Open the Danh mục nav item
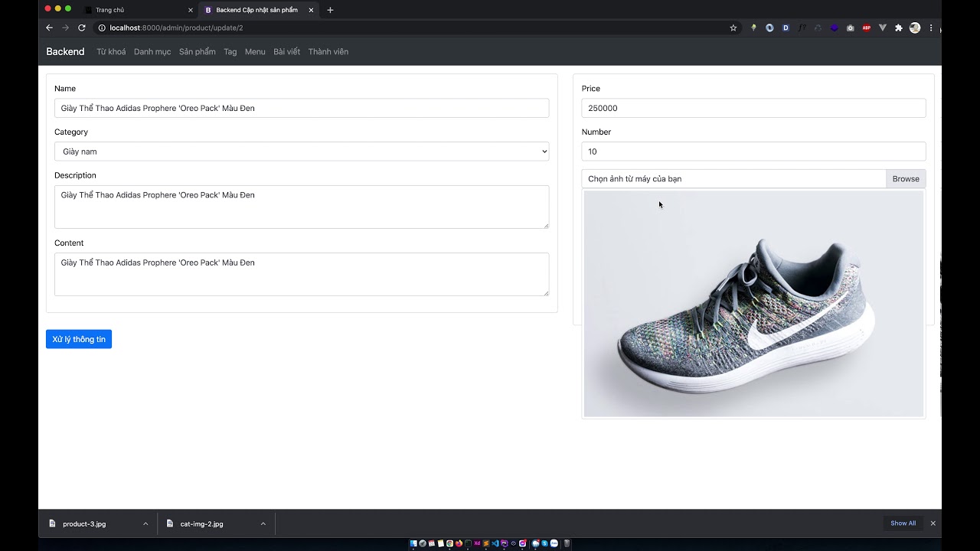980x551 pixels. pos(152,51)
